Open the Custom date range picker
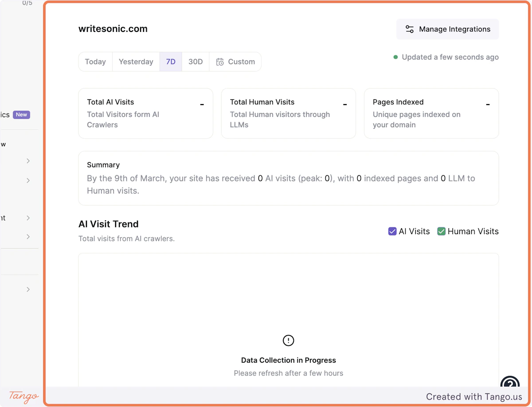 [235, 62]
